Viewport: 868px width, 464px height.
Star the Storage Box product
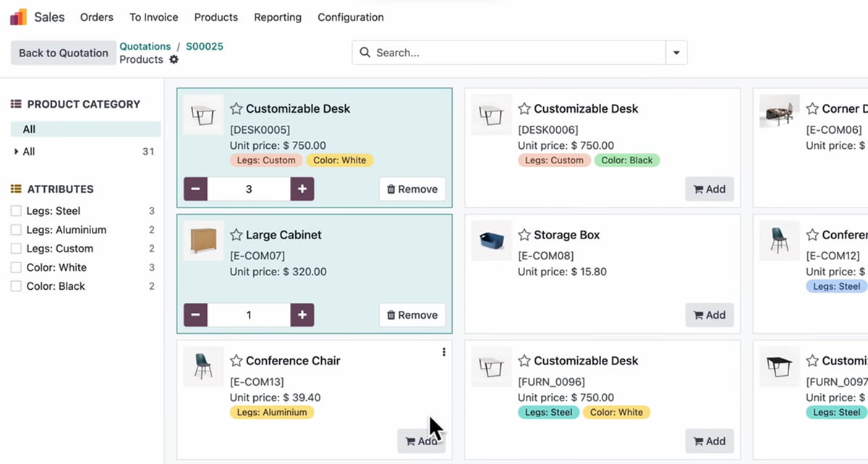coord(524,235)
